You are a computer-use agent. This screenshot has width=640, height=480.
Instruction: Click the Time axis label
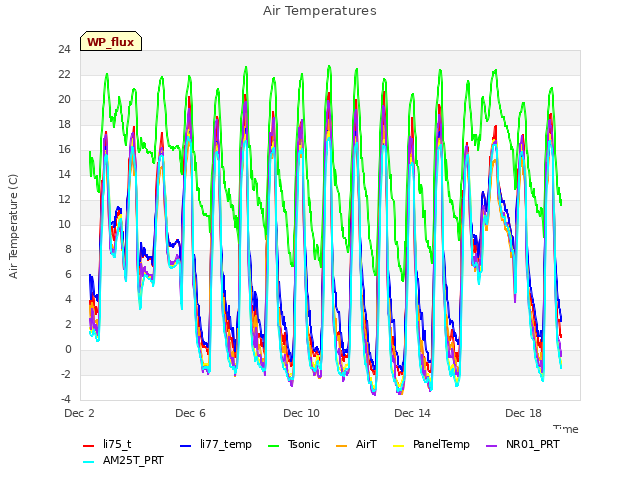(565, 429)
